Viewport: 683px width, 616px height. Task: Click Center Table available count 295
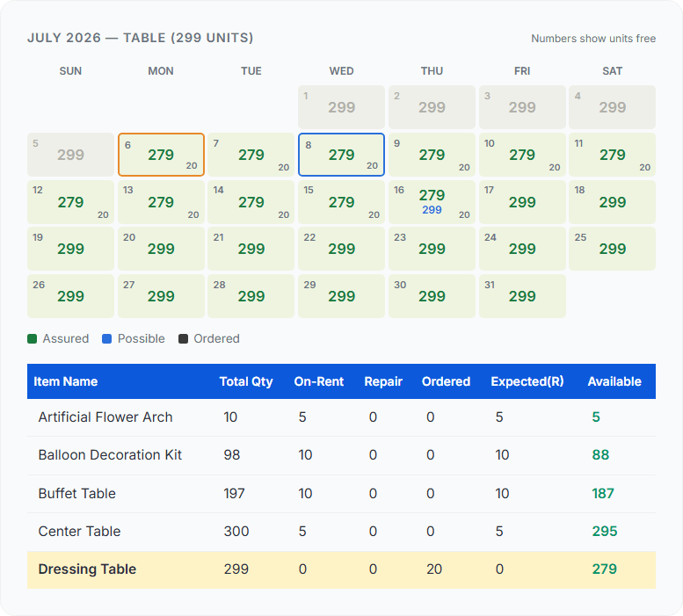click(x=605, y=531)
